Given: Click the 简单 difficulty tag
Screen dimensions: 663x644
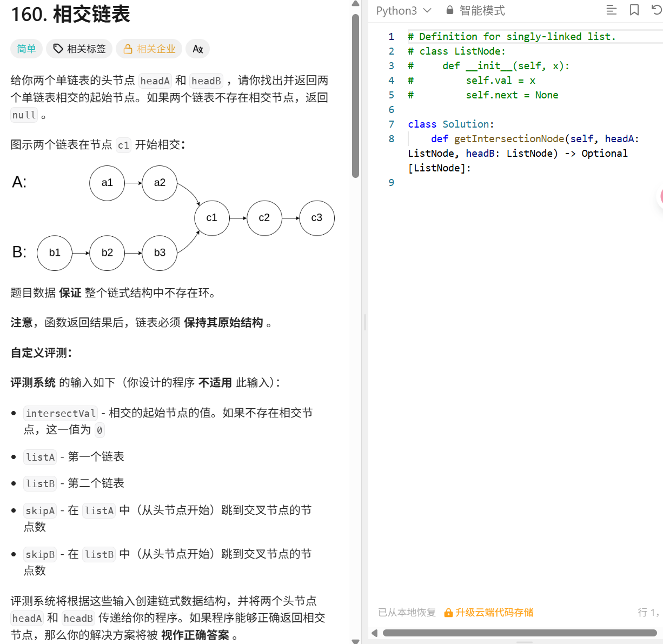Looking at the screenshot, I should pyautogui.click(x=26, y=49).
